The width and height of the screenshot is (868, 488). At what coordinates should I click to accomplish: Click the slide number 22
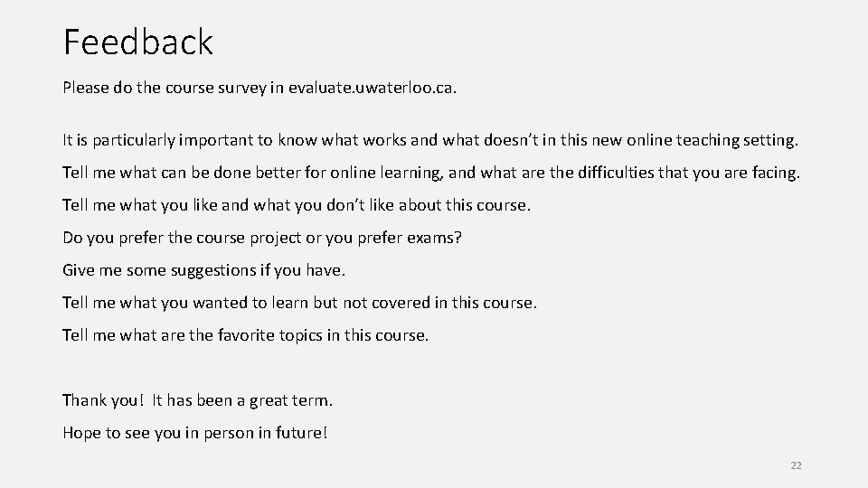[796, 465]
